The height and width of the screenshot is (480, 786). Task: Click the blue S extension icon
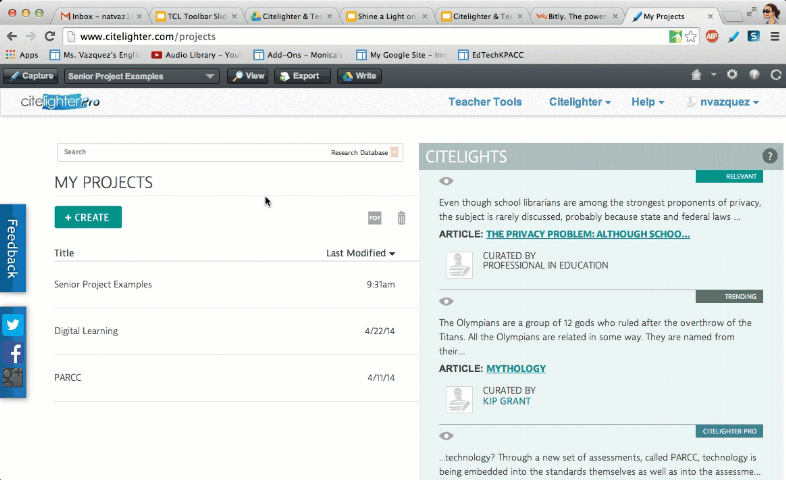coord(753,36)
